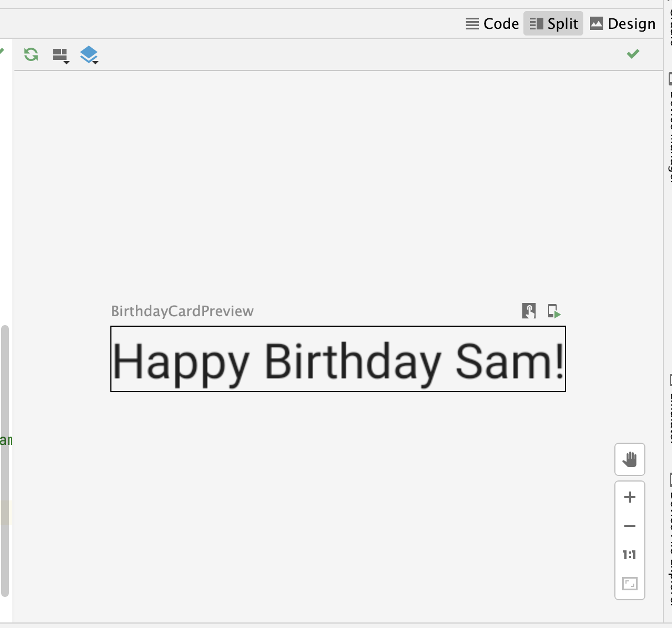Open the Device Manager side tool window
The height and width of the screenshot is (628, 672).
point(669,128)
